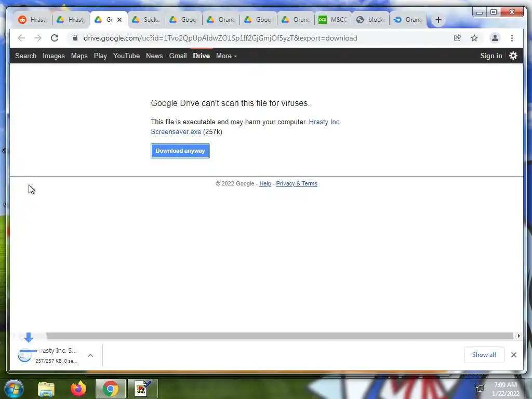Go forward in browser history

(x=37, y=38)
